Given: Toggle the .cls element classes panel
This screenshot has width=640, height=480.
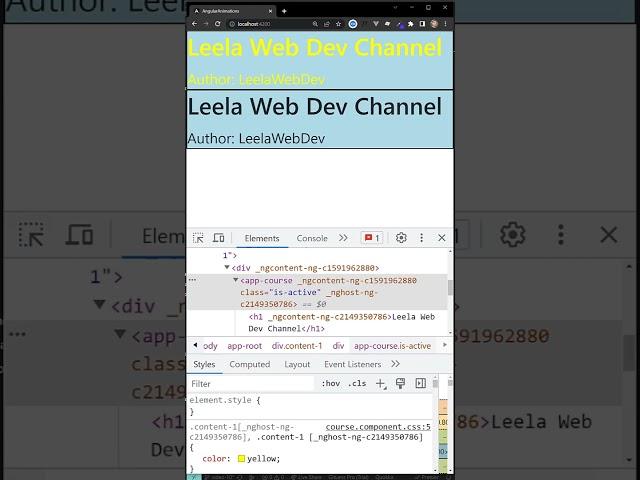Looking at the screenshot, I should [356, 384].
